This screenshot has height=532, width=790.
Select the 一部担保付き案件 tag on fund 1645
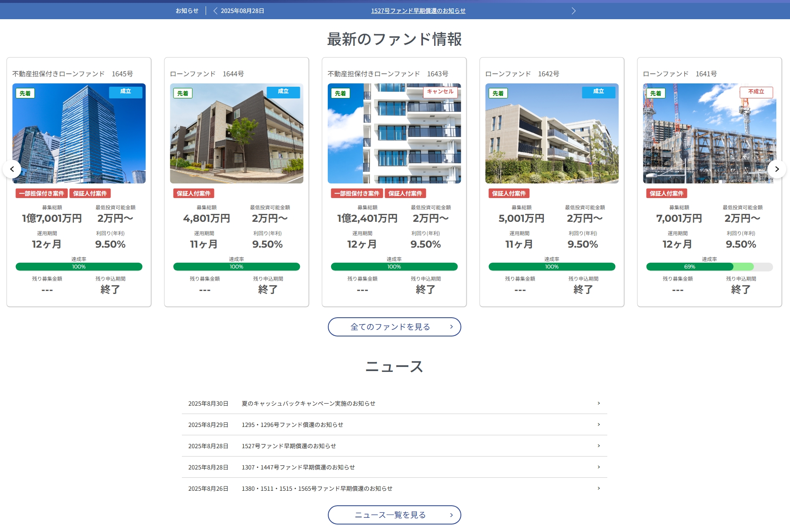(41, 193)
